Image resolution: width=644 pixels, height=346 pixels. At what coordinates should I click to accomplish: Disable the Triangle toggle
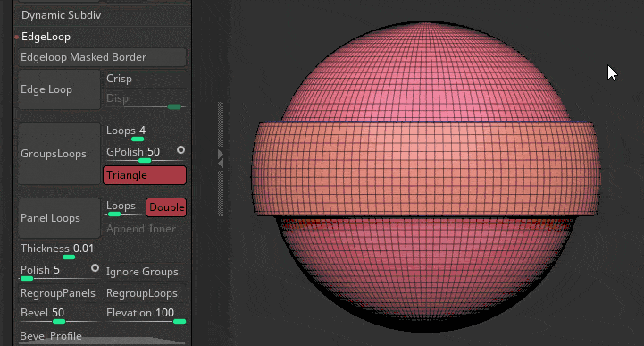(x=145, y=175)
